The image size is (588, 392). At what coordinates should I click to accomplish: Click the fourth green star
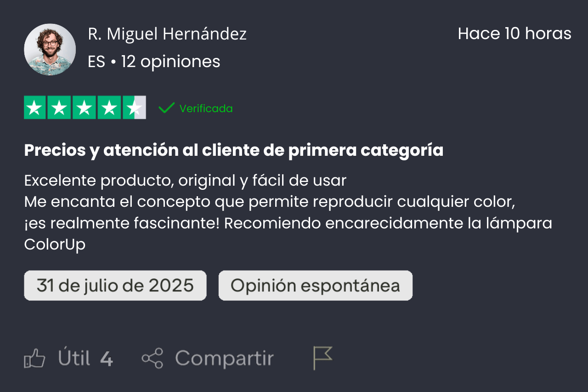click(109, 108)
